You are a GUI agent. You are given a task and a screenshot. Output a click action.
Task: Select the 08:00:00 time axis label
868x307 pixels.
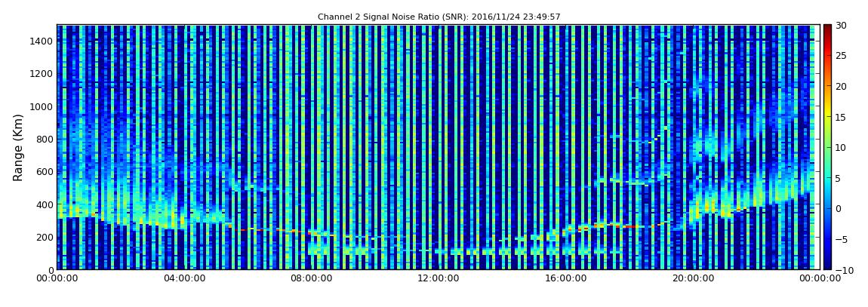click(x=312, y=278)
